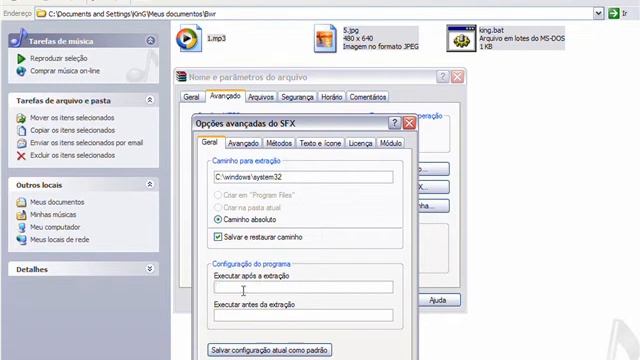The height and width of the screenshot is (360, 640).
Task: Switch to Avançado tab in SFX options dialog
Action: [243, 143]
